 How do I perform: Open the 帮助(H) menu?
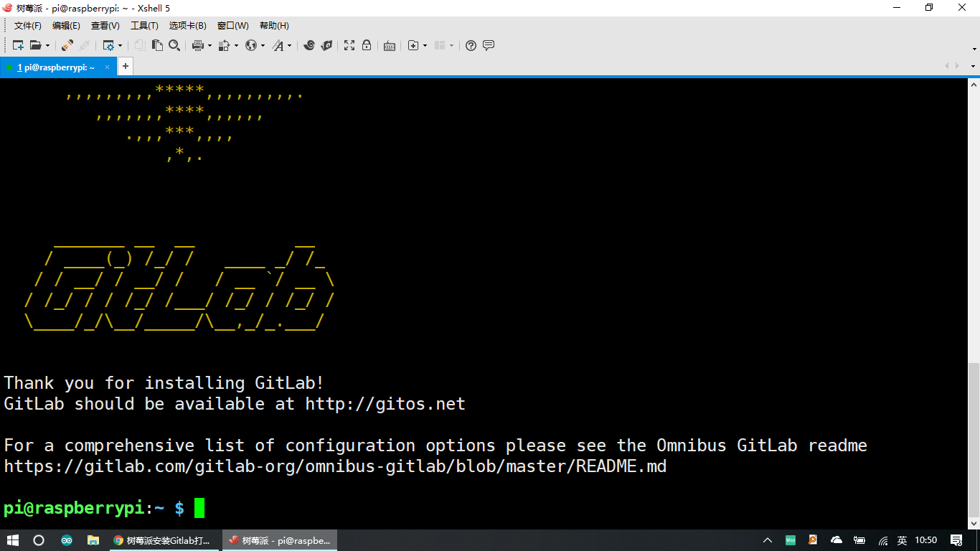point(274,26)
